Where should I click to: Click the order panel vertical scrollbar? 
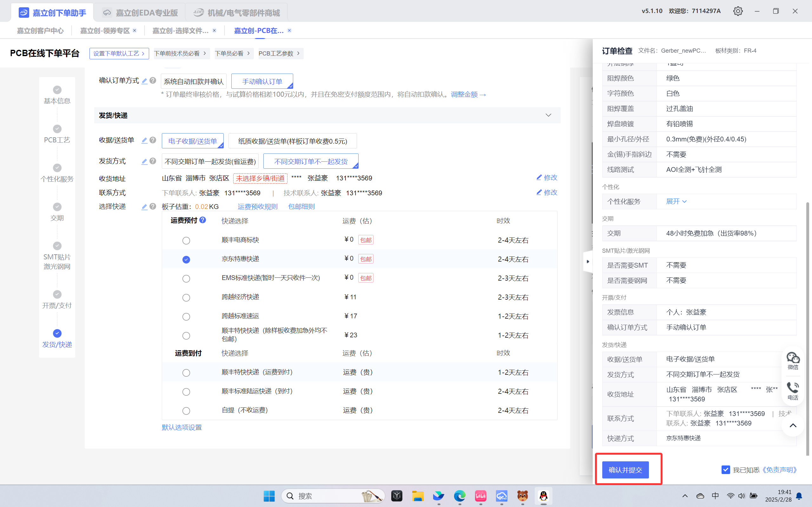[807, 328]
